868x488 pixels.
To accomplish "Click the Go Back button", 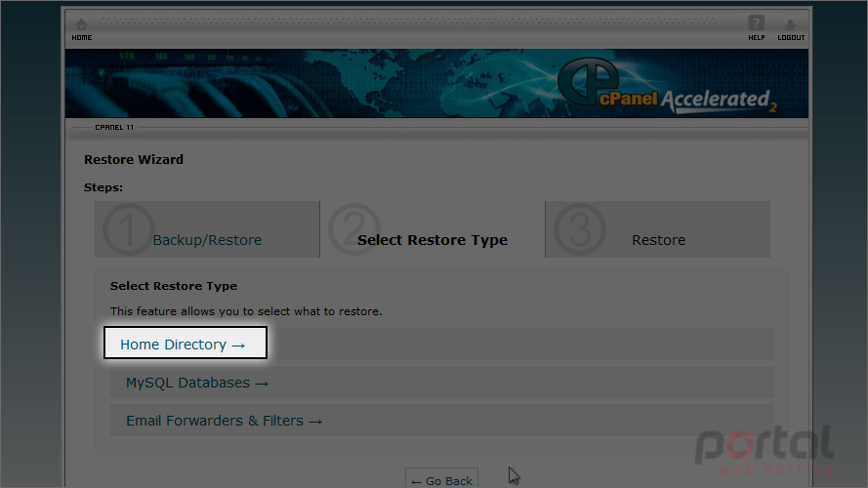I will click(441, 479).
